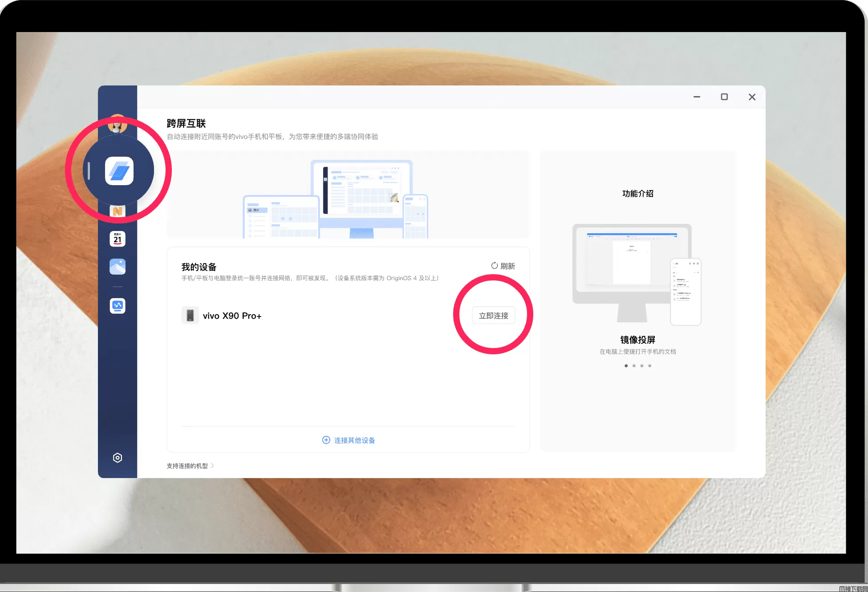Image resolution: width=868 pixels, height=592 pixels.
Task: Click the 镜像投屏 feature illustration
Action: pos(637,274)
